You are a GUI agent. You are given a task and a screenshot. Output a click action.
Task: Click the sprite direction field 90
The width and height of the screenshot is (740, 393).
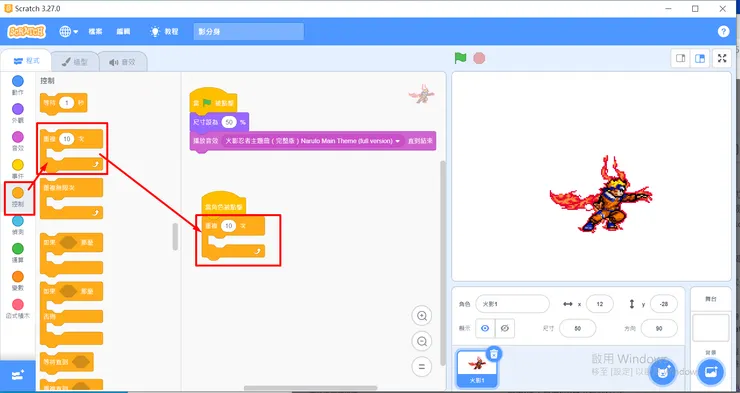tap(659, 328)
